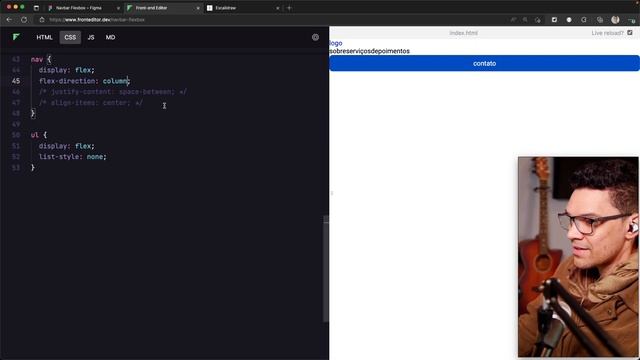Click the webcam video overlay thumbnail
Screen dimensions: 640x360
click(x=578, y=257)
